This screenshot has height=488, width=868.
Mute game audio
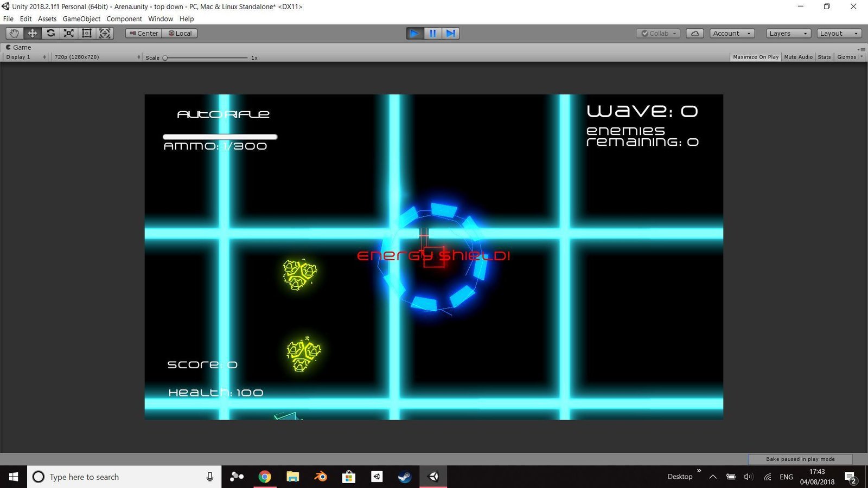pyautogui.click(x=798, y=56)
